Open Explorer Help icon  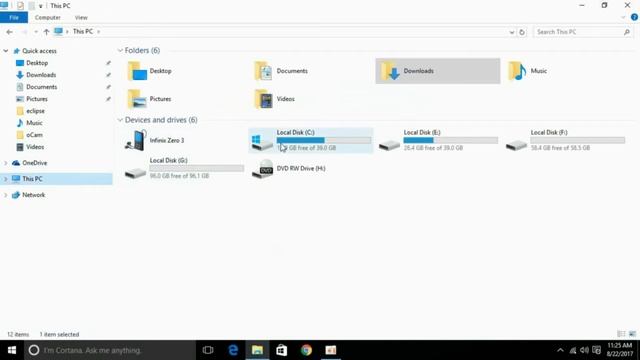tap(634, 18)
